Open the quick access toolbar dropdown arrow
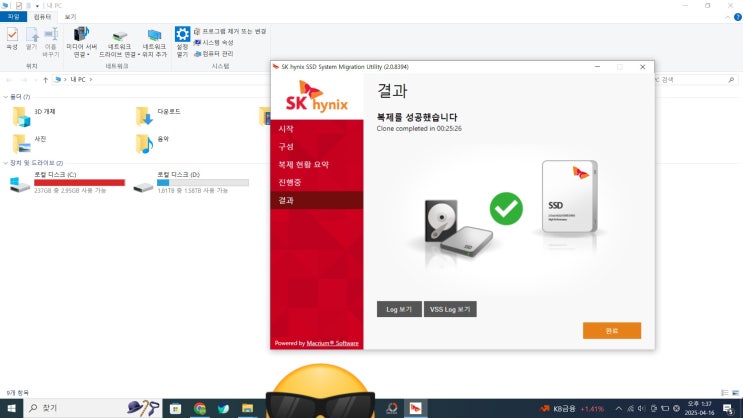The width and height of the screenshot is (743, 418). pyautogui.click(x=37, y=6)
